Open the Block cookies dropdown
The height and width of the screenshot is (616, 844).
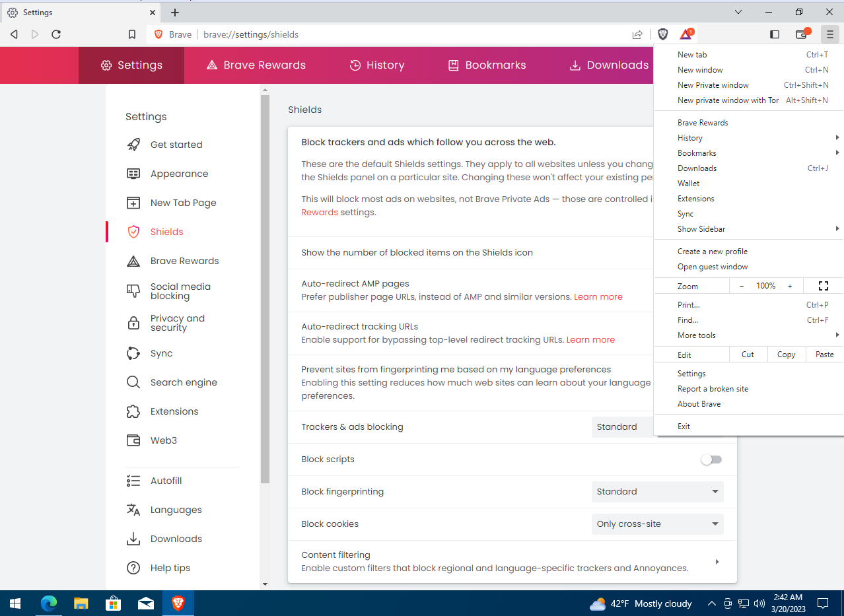[x=658, y=524]
